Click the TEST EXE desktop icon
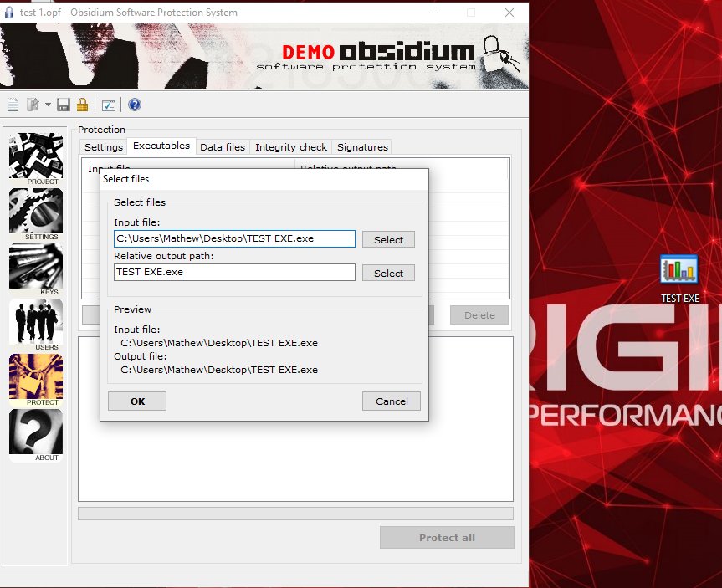Image resolution: width=722 pixels, height=588 pixels. pyautogui.click(x=679, y=279)
